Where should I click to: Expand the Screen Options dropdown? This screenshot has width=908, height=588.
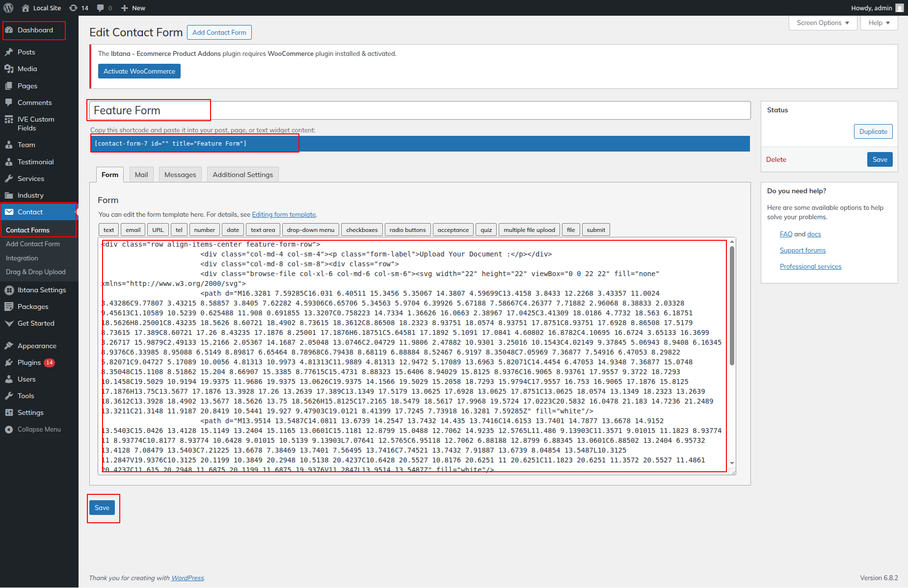point(823,23)
